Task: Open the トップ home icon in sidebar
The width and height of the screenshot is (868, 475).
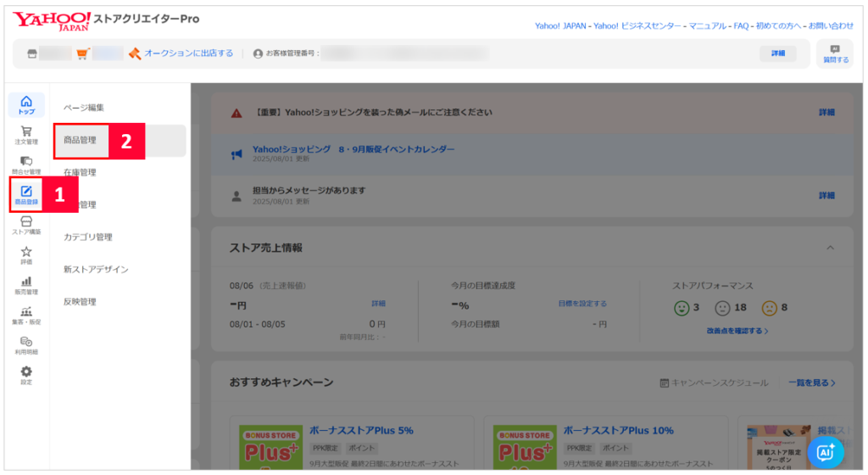Action: coord(26,104)
